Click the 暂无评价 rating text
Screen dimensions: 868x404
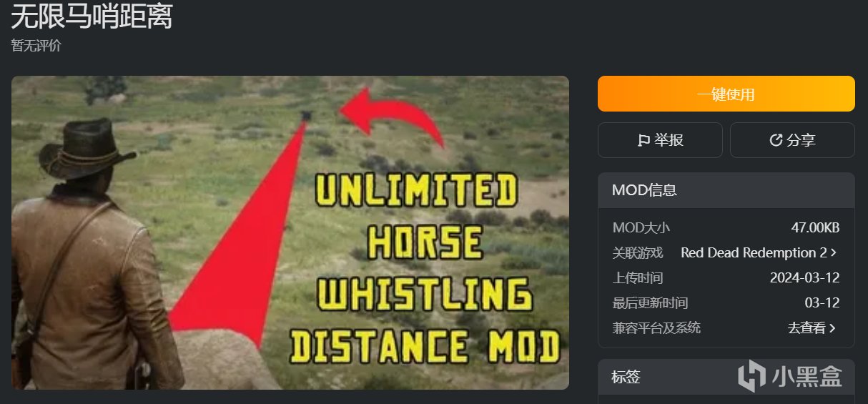coord(36,46)
